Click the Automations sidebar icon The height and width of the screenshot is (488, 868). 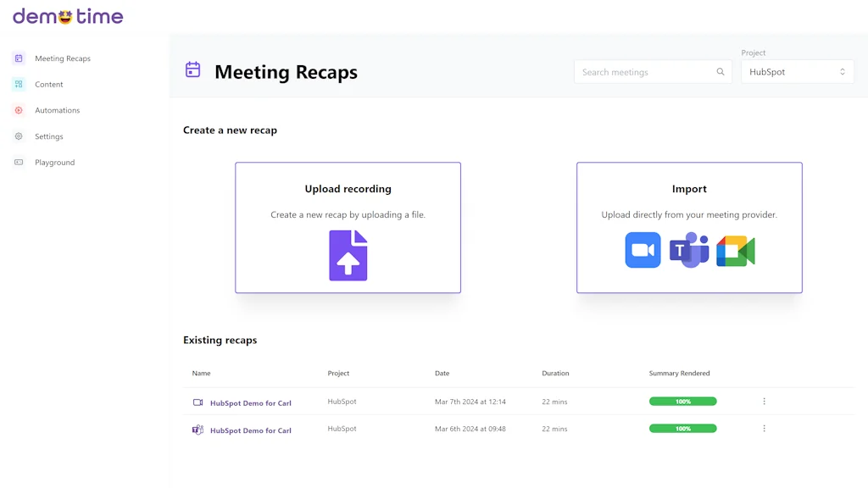[x=19, y=110]
